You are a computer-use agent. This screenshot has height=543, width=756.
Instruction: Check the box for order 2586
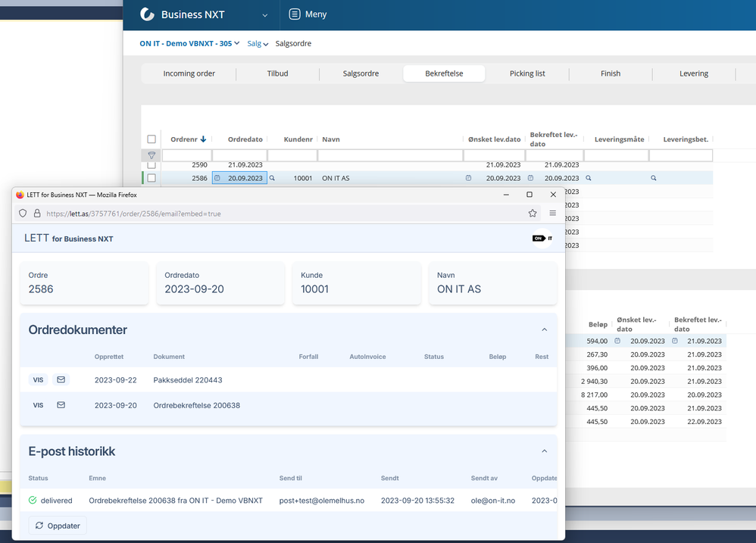pyautogui.click(x=152, y=178)
